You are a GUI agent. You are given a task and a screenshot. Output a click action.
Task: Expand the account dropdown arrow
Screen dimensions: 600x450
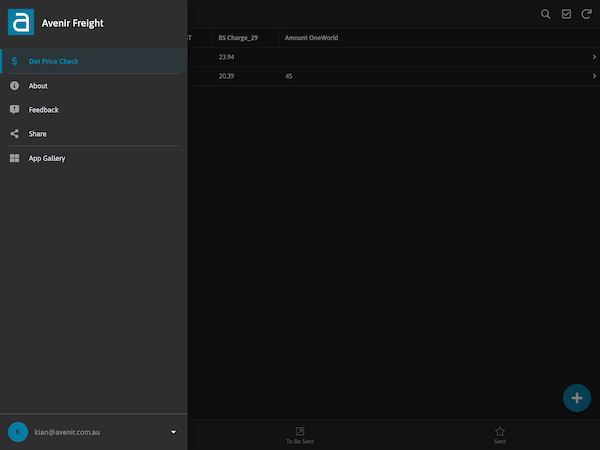point(173,432)
